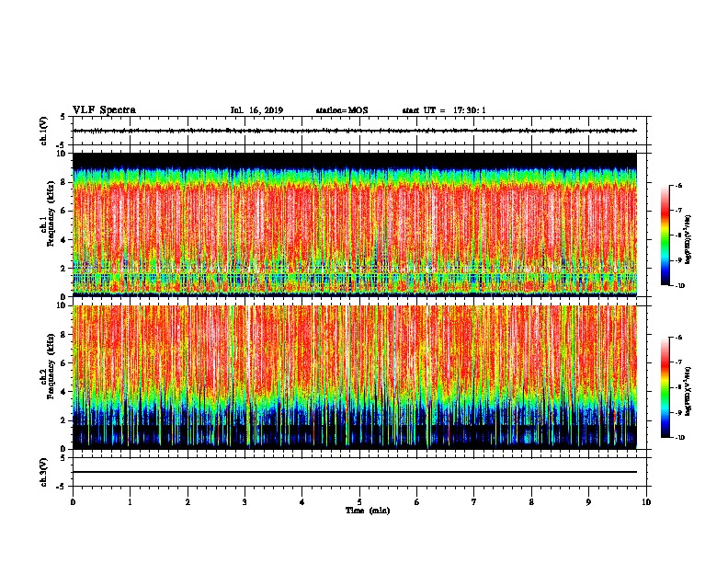The height and width of the screenshot is (563, 728).
Task: Click the ch.2 spectrogram image
Action: coord(355,377)
